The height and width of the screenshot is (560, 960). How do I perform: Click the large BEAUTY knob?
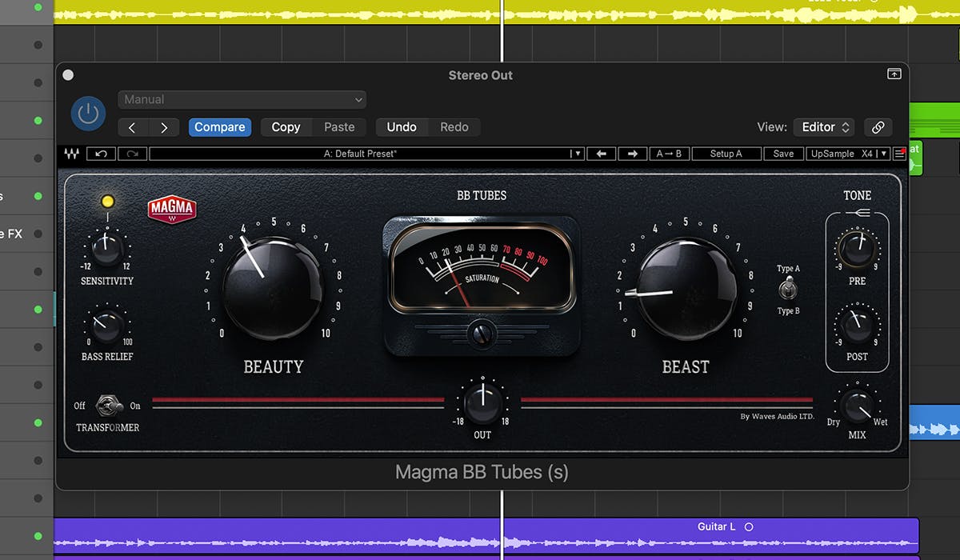click(x=273, y=286)
